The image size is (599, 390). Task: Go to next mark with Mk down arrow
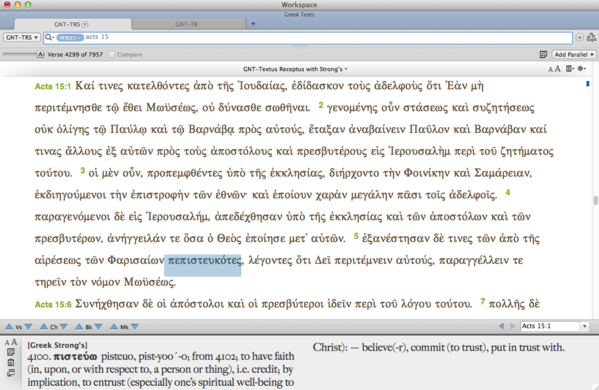pos(134,327)
